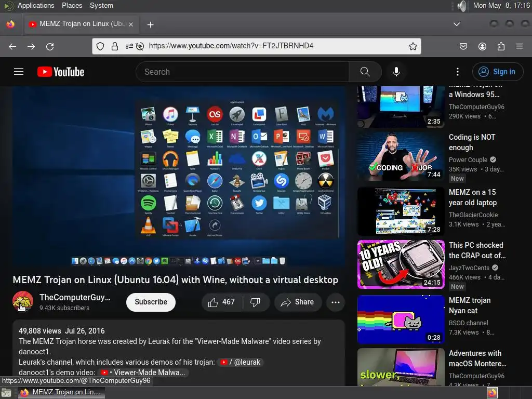Open the YouTube guide hamburger menu
Viewport: 532px width, 399px height.
tap(19, 72)
